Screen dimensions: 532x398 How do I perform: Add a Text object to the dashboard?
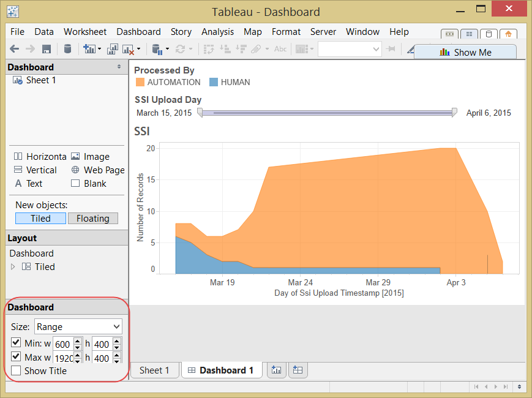point(29,184)
